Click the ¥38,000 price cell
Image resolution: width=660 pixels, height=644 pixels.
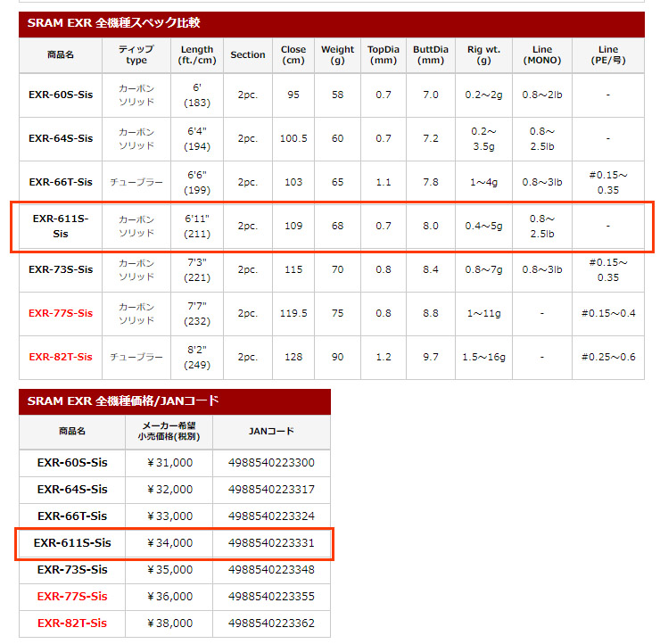click(169, 623)
